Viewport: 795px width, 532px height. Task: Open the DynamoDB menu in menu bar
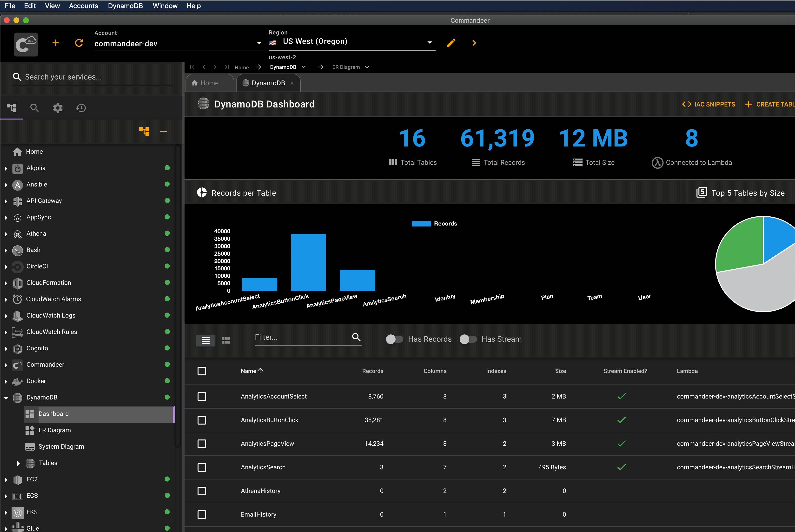(x=125, y=6)
